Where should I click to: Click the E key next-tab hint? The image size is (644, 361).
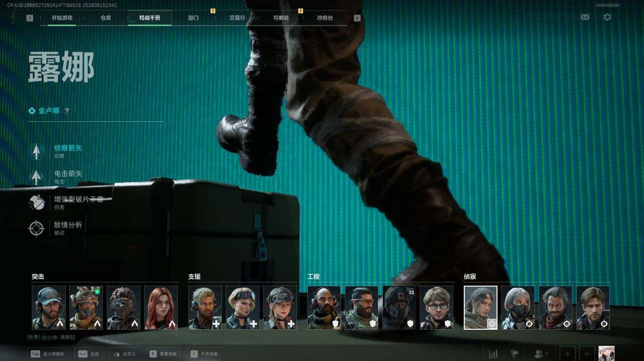(x=357, y=18)
